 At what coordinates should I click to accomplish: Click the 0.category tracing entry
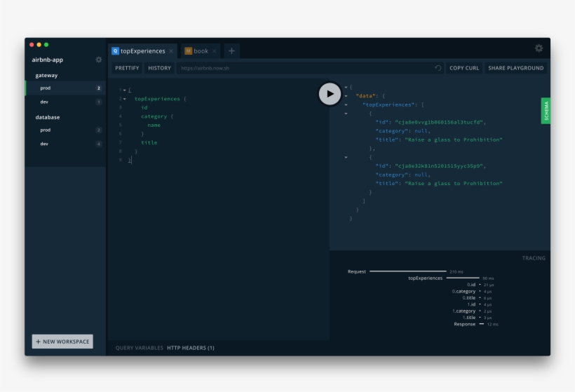pos(472,292)
